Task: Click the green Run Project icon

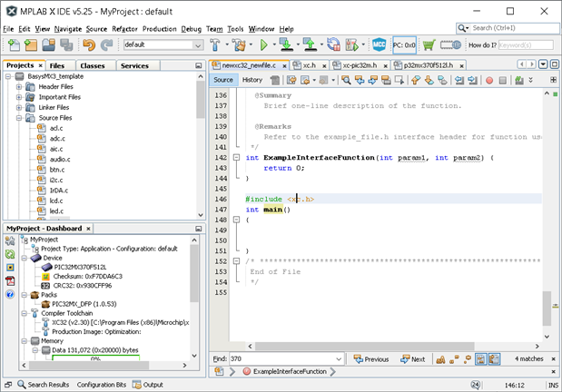Action: 264,44
